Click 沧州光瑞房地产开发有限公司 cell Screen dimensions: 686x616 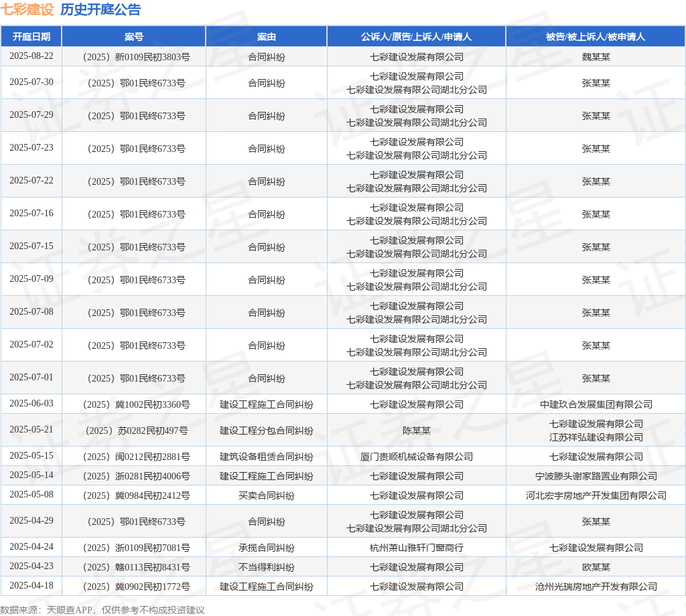click(x=596, y=587)
